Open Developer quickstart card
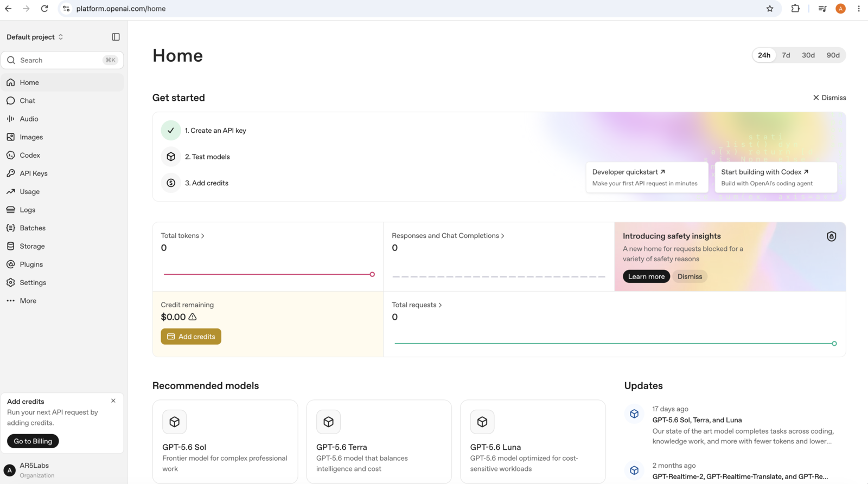This screenshot has height=484, width=868. (647, 177)
